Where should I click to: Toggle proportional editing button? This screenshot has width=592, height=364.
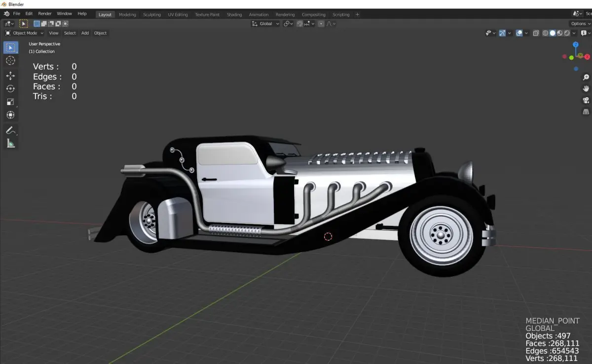click(x=321, y=24)
